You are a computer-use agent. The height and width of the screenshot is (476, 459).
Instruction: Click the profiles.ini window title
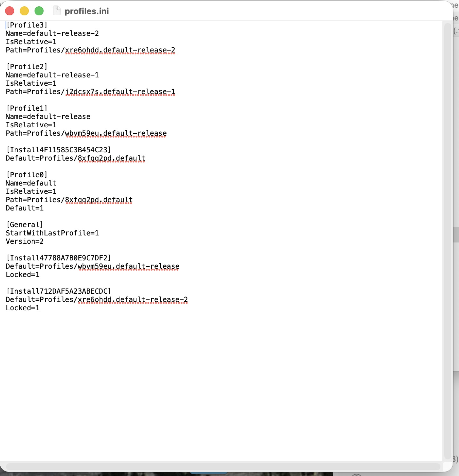87,11
